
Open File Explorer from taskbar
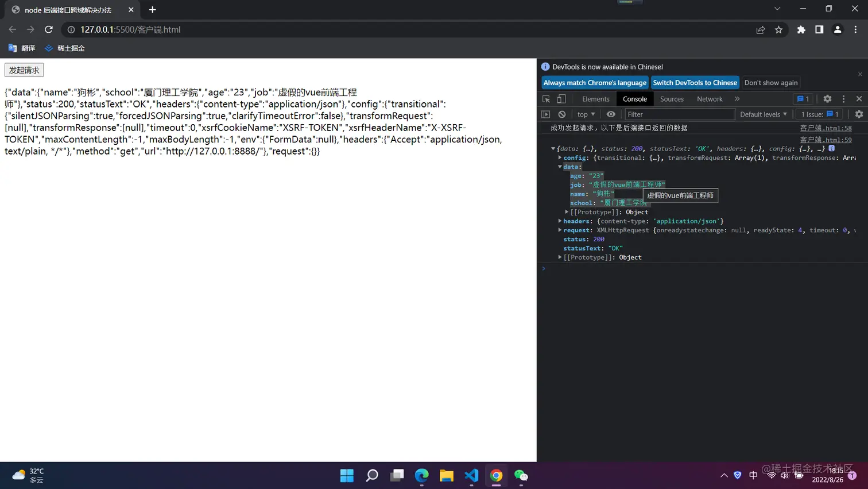click(x=446, y=475)
